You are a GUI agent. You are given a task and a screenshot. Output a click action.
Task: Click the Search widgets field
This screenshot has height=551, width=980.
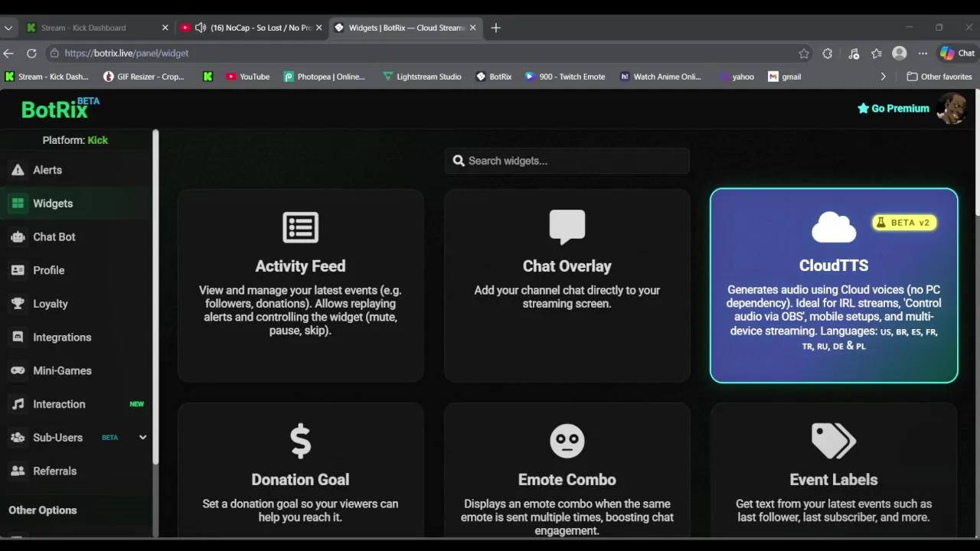(x=567, y=161)
